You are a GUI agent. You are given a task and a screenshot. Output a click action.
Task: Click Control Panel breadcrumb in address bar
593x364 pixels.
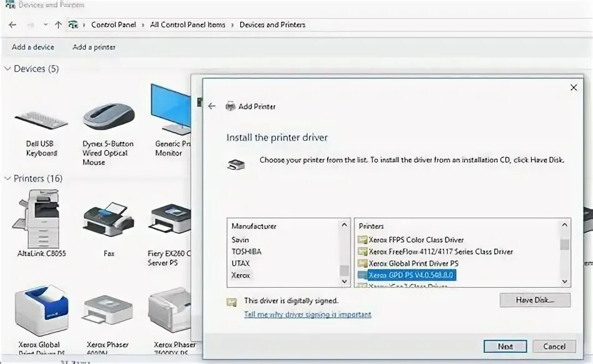coord(113,25)
